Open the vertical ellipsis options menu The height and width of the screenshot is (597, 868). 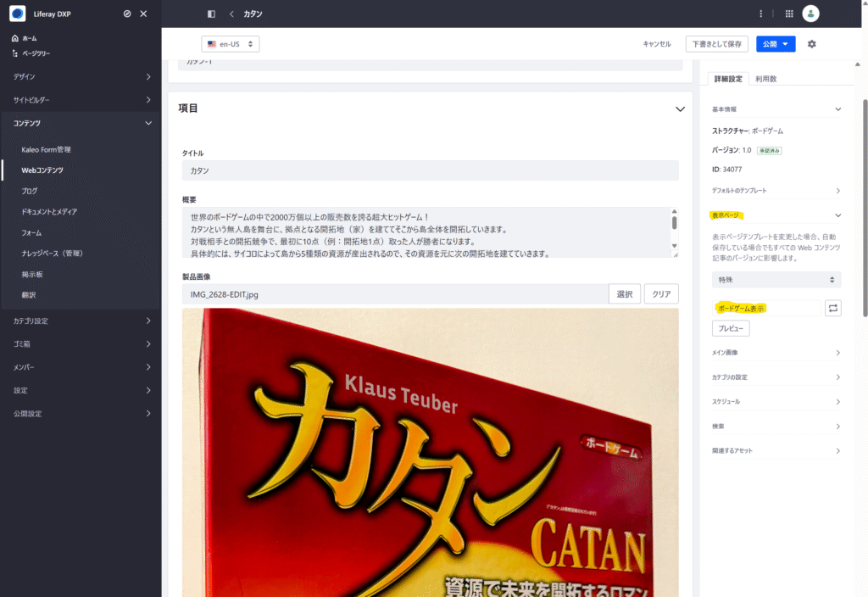click(x=761, y=14)
